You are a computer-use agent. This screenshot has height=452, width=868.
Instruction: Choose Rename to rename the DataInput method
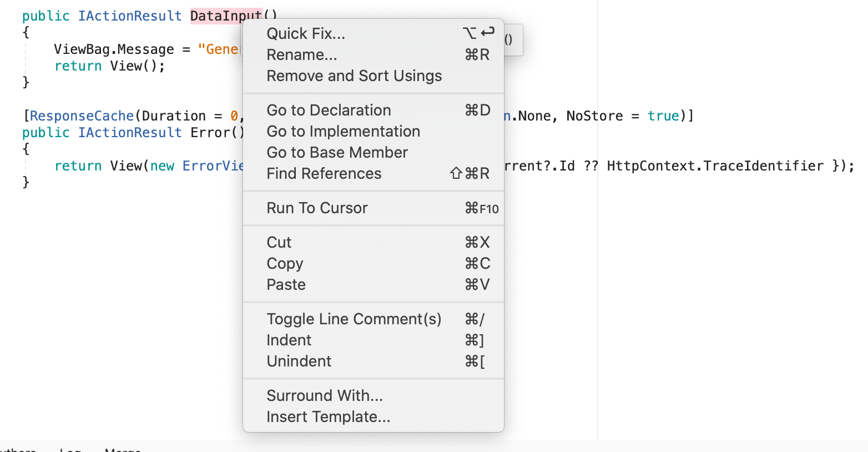[302, 54]
